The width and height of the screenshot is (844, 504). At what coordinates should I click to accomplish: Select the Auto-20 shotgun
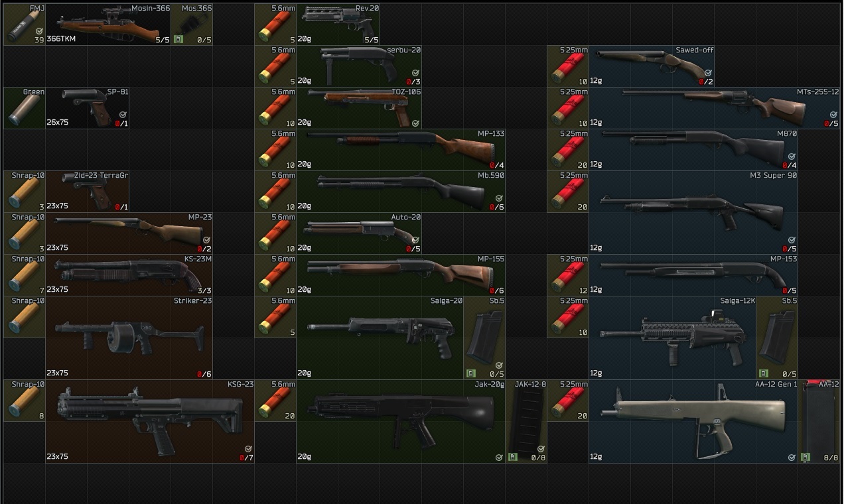pyautogui.click(x=359, y=233)
